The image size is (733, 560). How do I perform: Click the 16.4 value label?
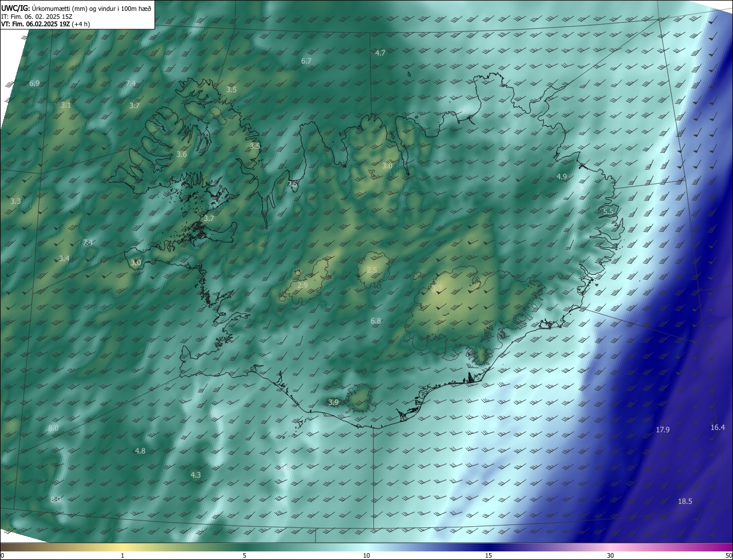point(718,427)
